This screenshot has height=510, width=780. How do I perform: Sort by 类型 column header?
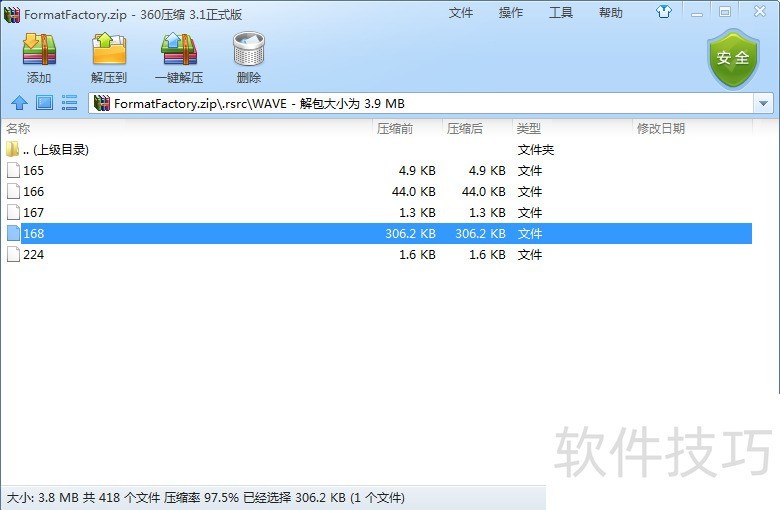point(572,128)
